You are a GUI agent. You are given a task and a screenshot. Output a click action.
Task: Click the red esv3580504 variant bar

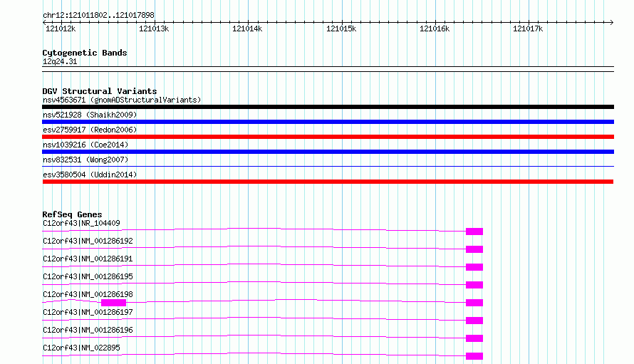tap(328, 182)
